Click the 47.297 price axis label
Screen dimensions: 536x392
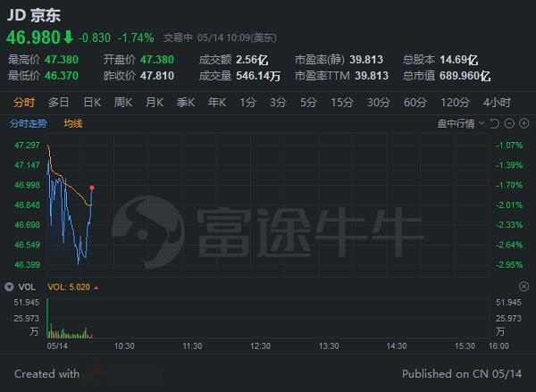click(28, 146)
